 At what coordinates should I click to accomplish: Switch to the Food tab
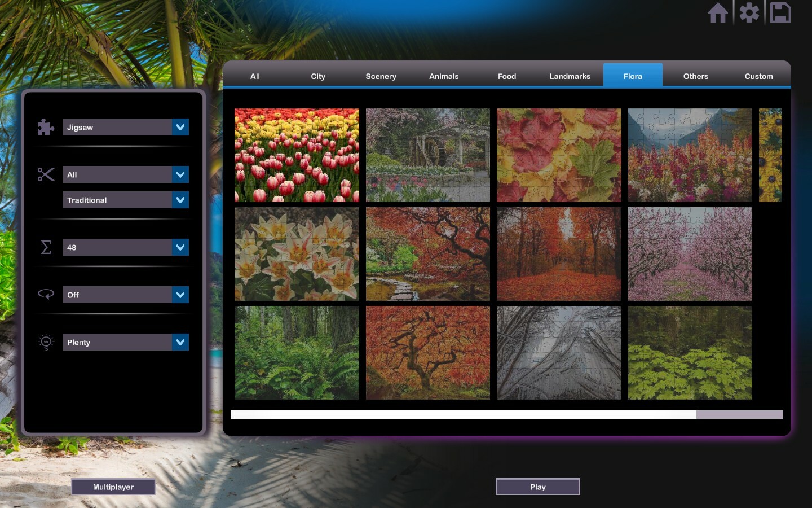tap(506, 76)
